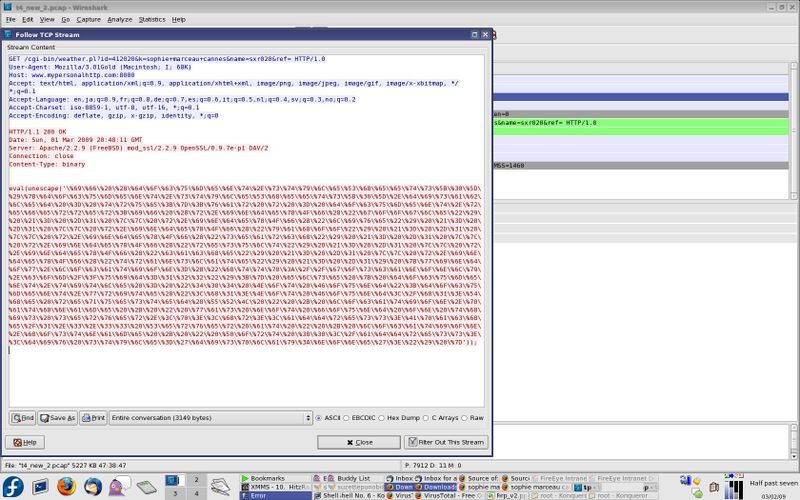The height and width of the screenshot is (500, 800).
Task: Switch to VirusTotal - Free taskbar entry
Action: click(x=448, y=495)
